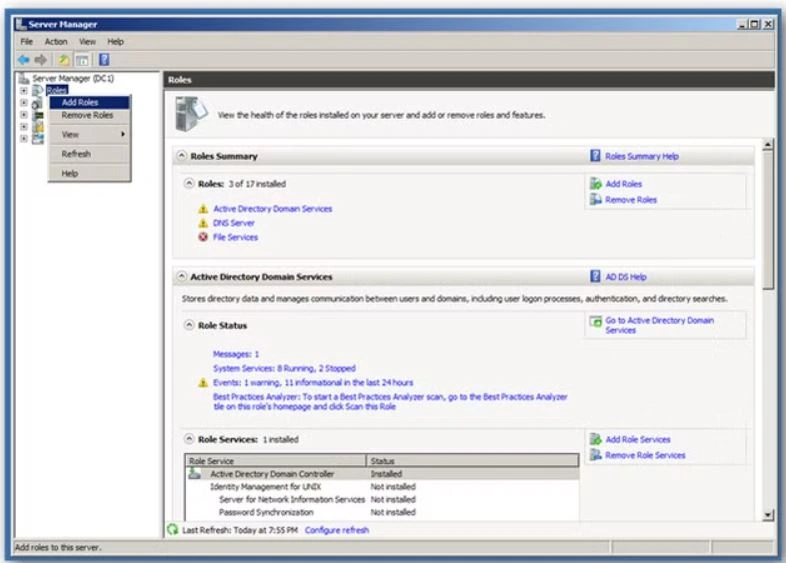Viewport: 786px width, 563px height.
Task: Click warning icon next to DNS Server
Action: coord(203,223)
